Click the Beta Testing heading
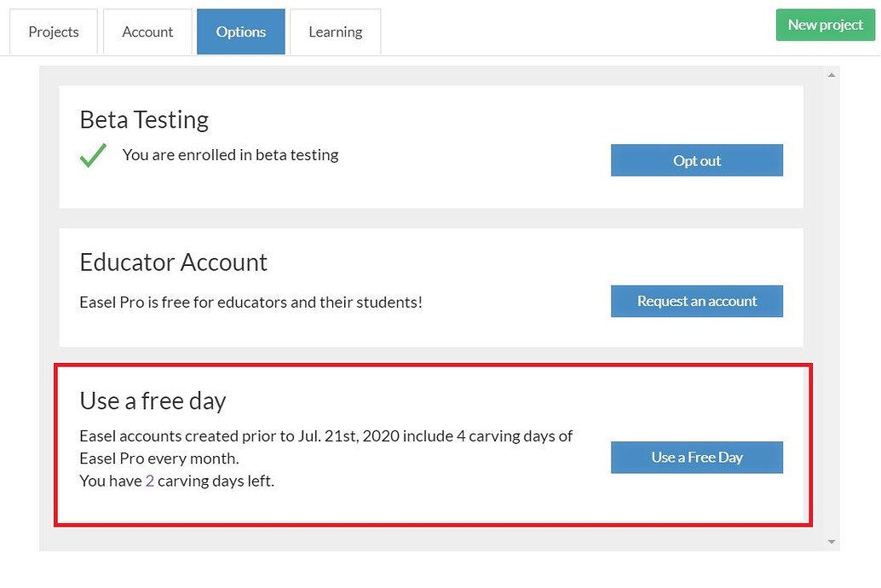Screen dimensions: 881x588 [x=143, y=119]
